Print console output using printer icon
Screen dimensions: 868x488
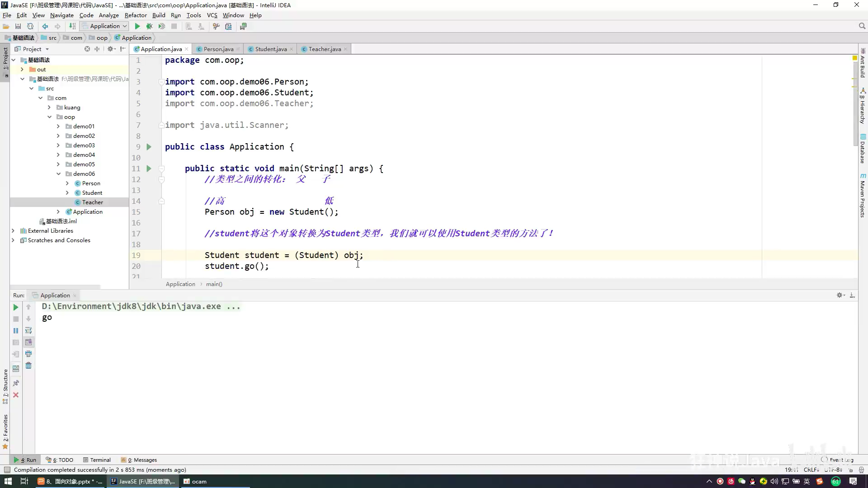(x=28, y=354)
